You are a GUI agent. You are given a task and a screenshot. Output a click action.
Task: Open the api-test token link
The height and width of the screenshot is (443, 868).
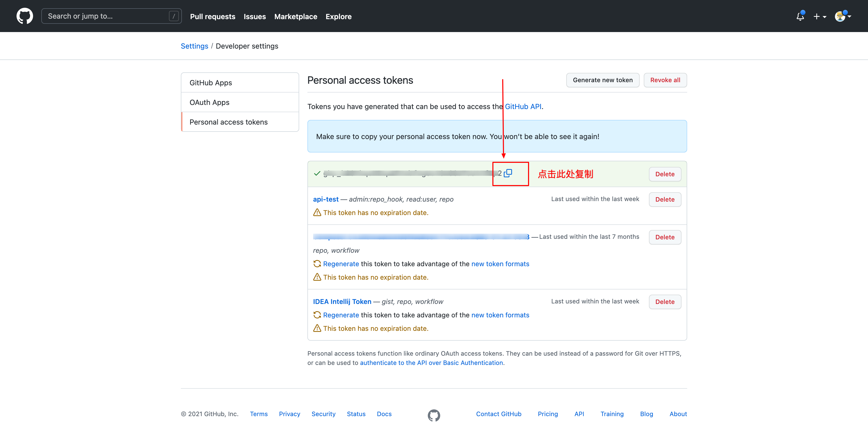pos(326,199)
